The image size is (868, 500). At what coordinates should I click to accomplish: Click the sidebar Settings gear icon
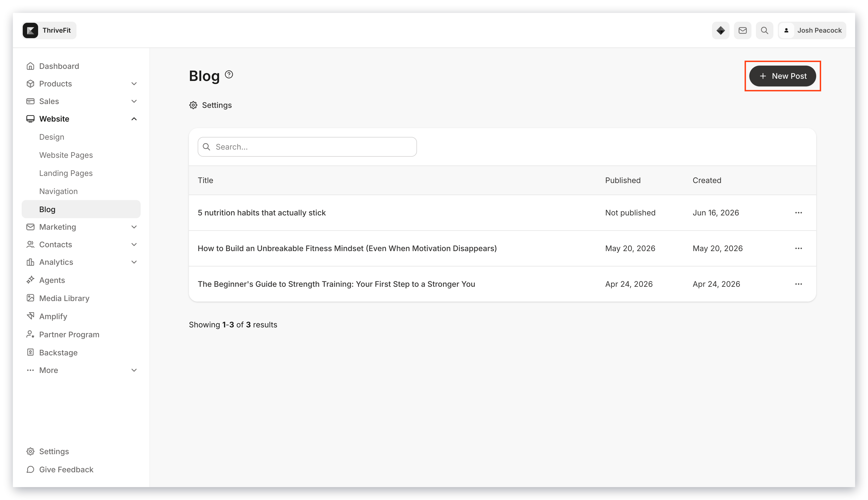tap(30, 451)
